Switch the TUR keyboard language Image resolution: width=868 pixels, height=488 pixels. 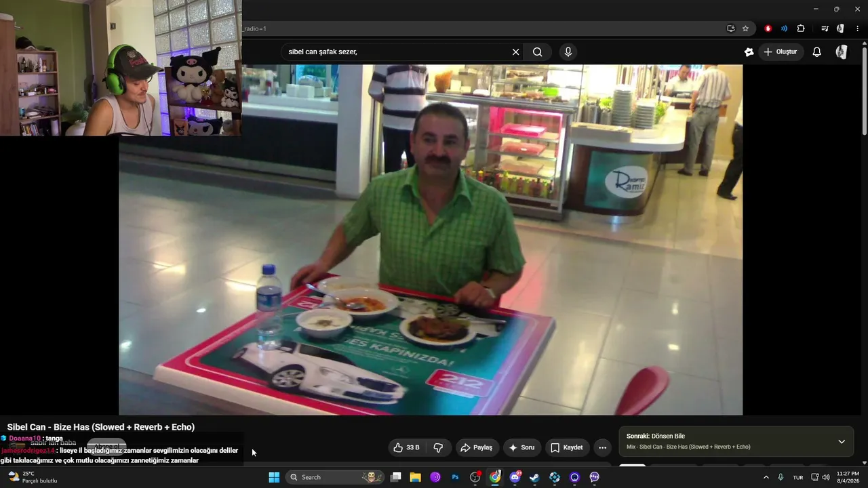point(798,477)
